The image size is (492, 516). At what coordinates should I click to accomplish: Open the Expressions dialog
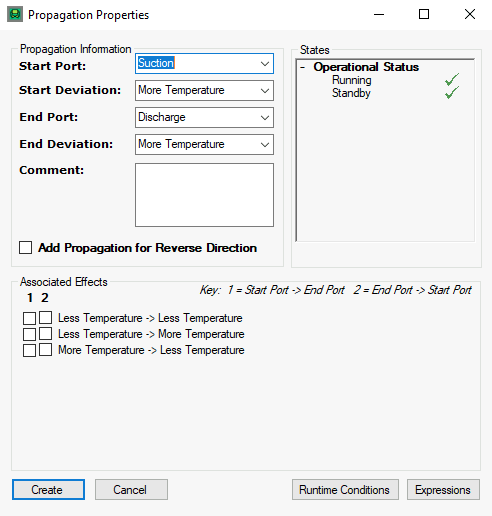coord(443,489)
